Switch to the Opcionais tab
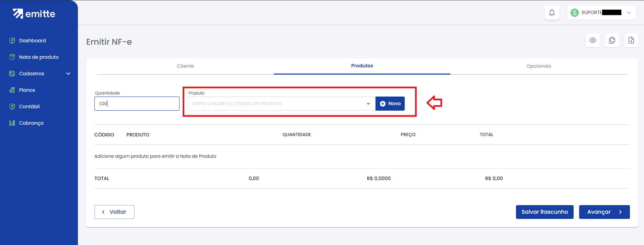 coord(538,66)
